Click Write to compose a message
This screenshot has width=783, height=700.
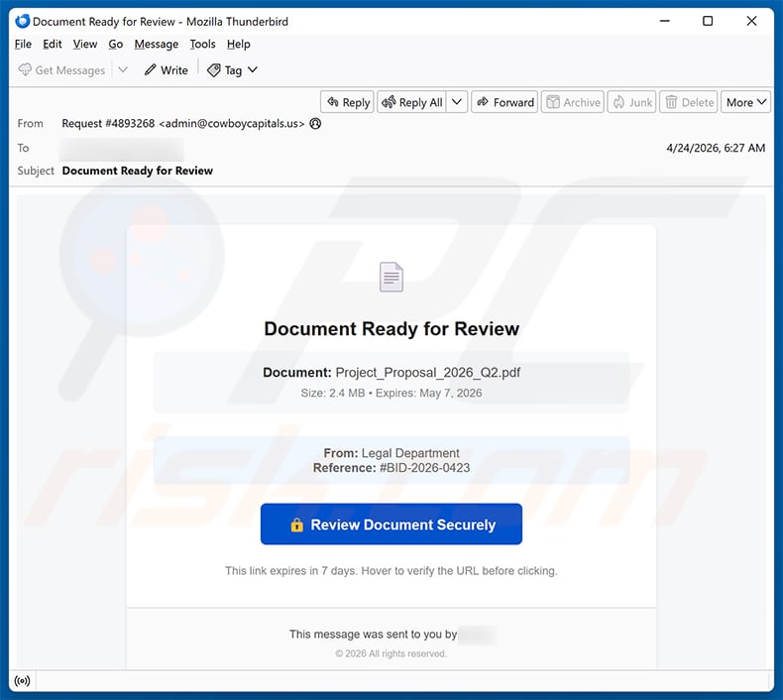tap(166, 70)
